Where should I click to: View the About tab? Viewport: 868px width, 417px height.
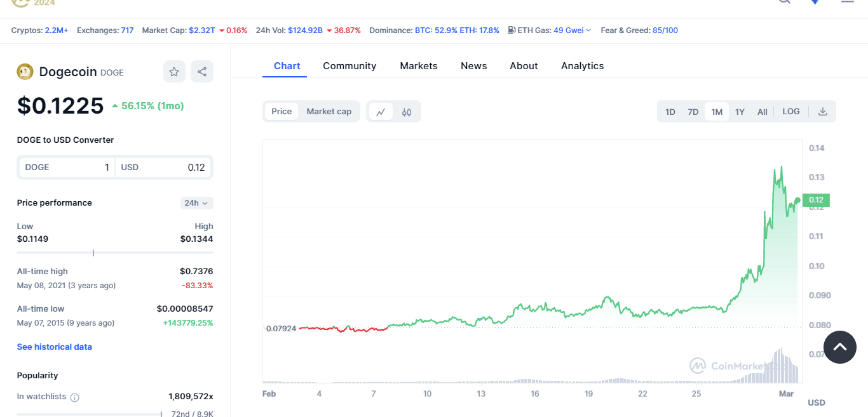click(x=524, y=66)
